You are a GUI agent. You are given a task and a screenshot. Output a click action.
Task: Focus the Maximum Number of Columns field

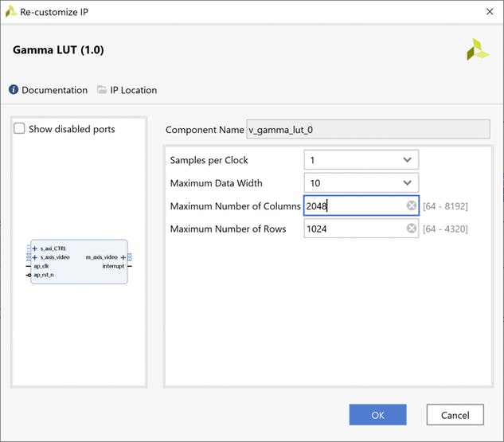[354, 205]
